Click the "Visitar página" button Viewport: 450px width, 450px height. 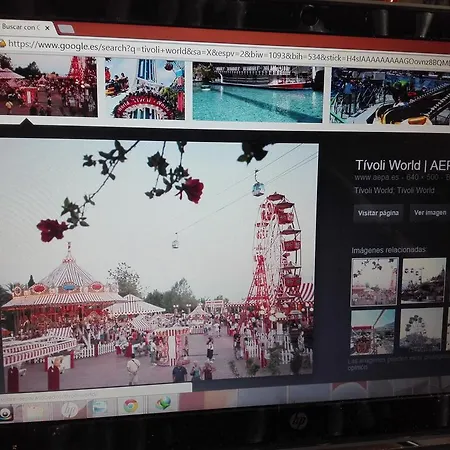(x=378, y=213)
